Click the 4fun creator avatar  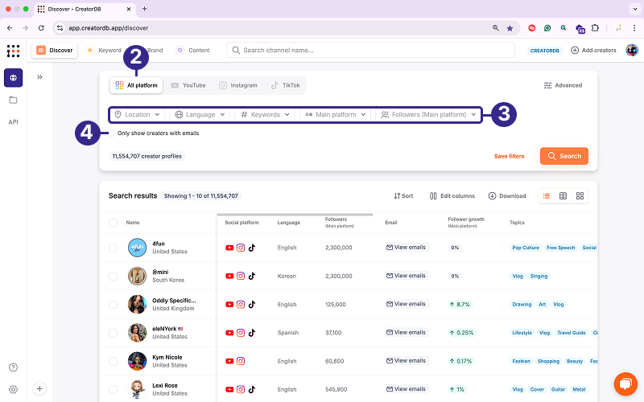[x=137, y=248]
